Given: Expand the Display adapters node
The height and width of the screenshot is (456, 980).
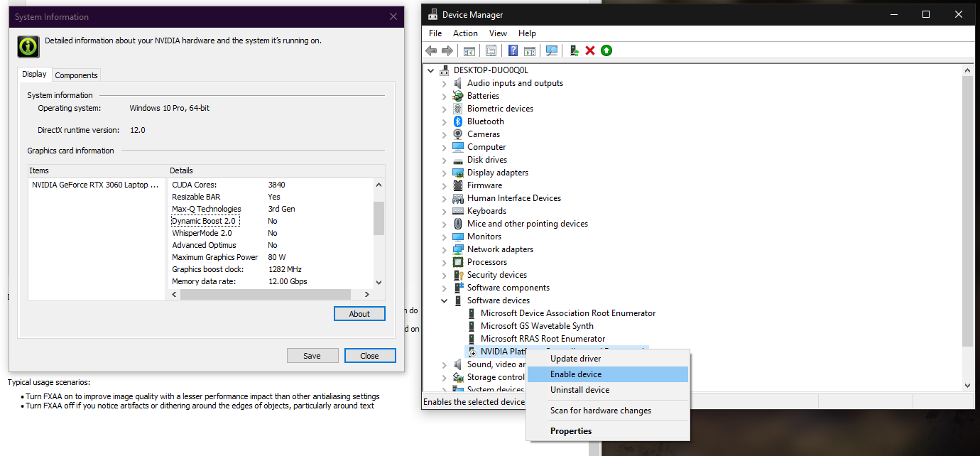Looking at the screenshot, I should point(445,173).
